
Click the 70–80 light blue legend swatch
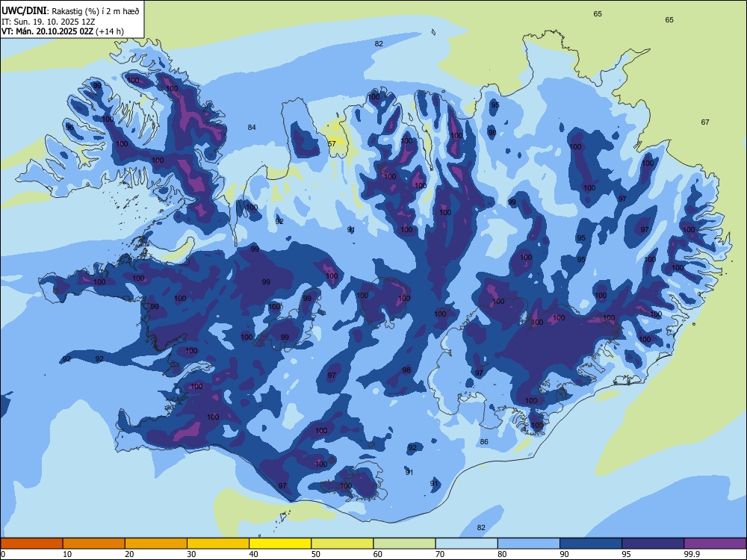[466, 544]
